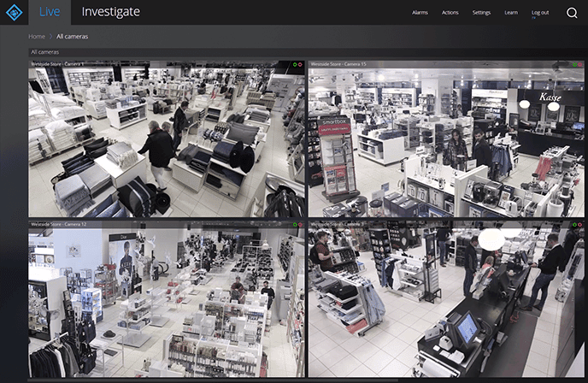The image size is (588, 383).
Task: Click green status indicator on Camera 12
Action: pos(294,224)
